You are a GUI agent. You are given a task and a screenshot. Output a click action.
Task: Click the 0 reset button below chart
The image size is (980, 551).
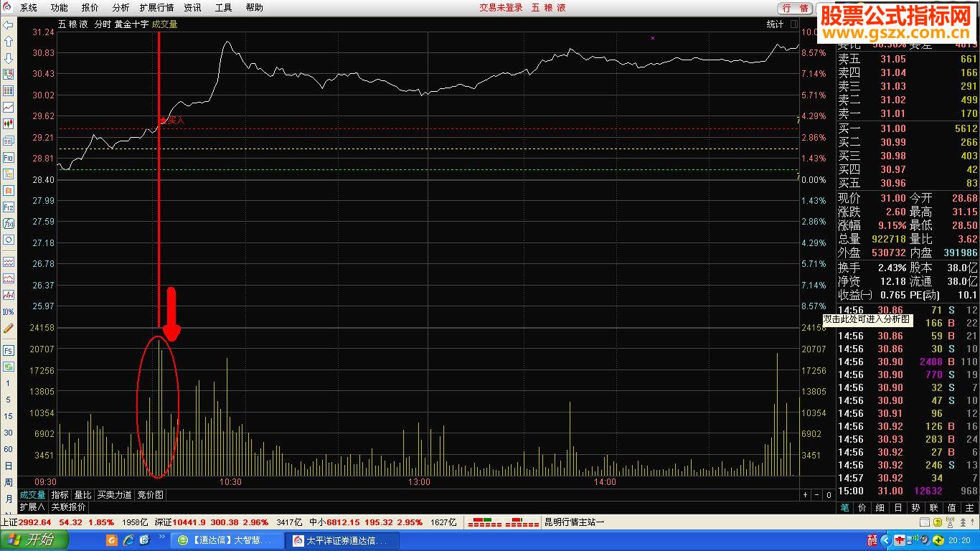tap(829, 495)
